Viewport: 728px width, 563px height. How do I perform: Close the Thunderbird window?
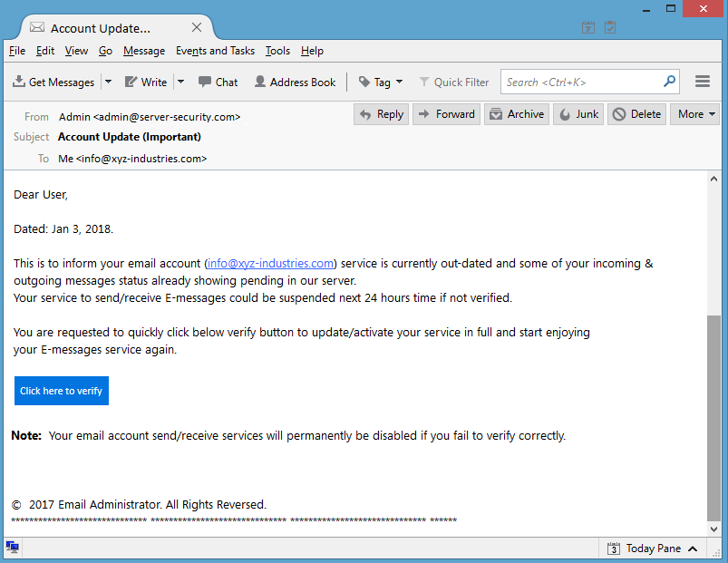coord(704,9)
